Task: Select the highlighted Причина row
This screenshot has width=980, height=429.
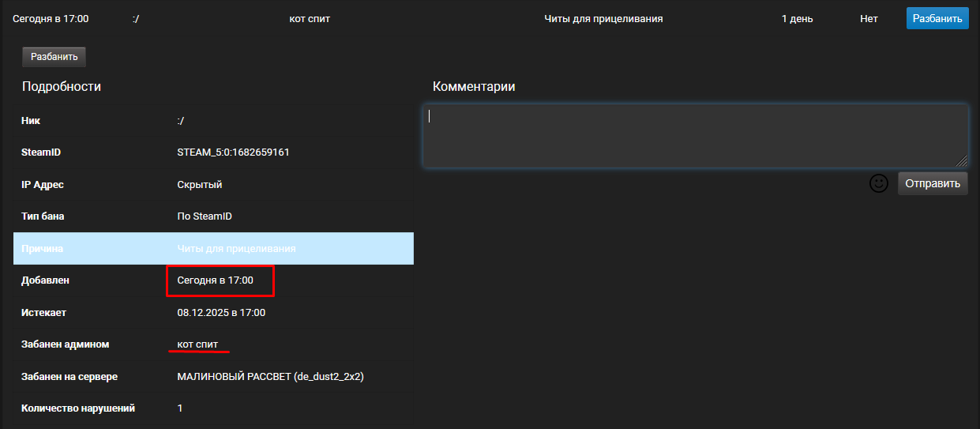Action: coord(213,248)
